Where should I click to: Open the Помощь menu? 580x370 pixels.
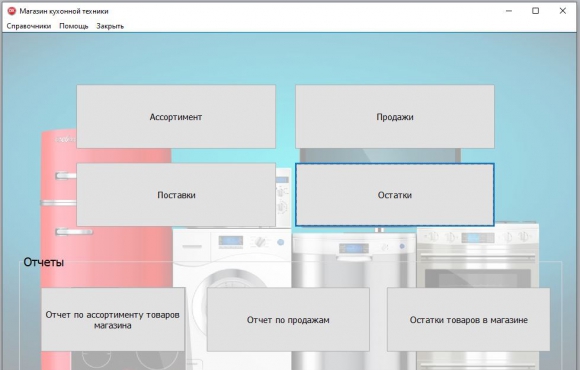point(74,26)
